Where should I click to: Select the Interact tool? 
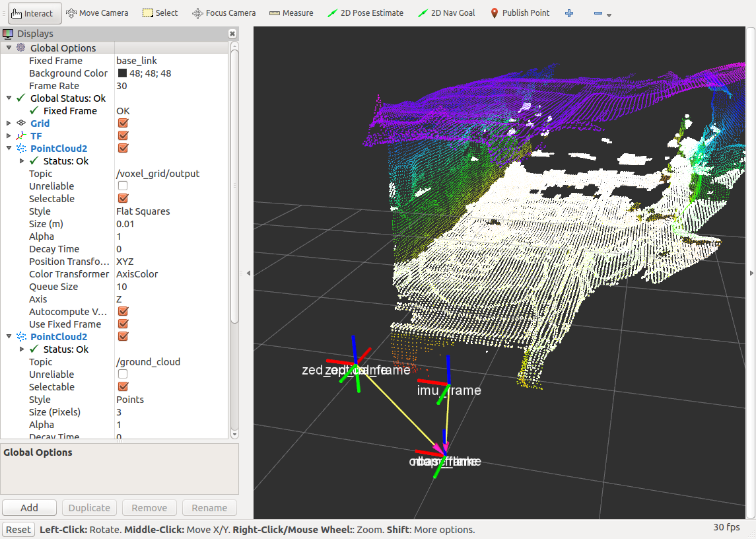pos(35,13)
